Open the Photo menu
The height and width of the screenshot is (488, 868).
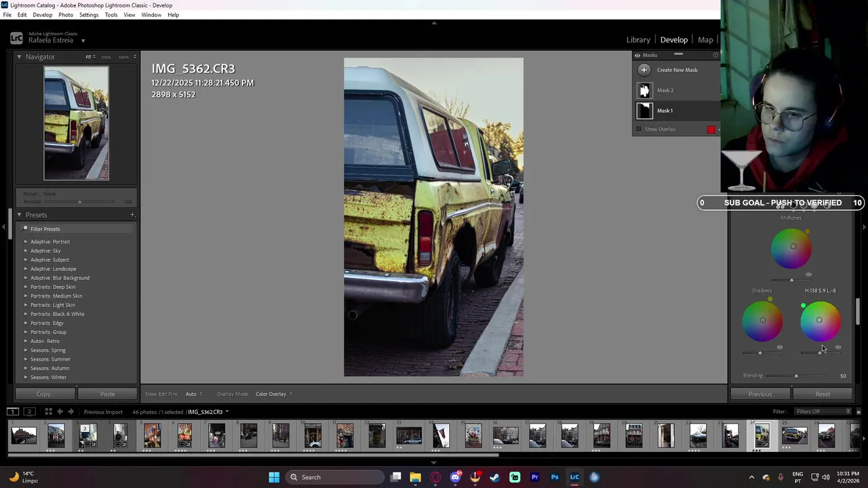[66, 15]
